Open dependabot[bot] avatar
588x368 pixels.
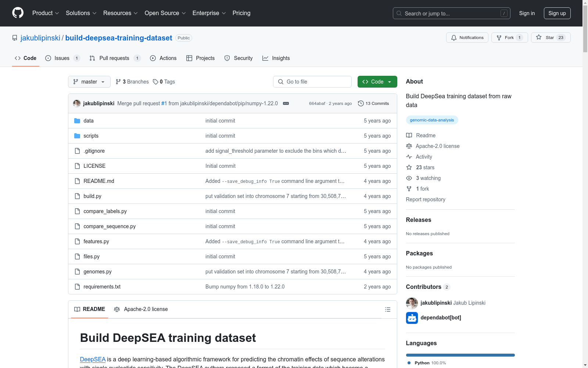point(412,318)
